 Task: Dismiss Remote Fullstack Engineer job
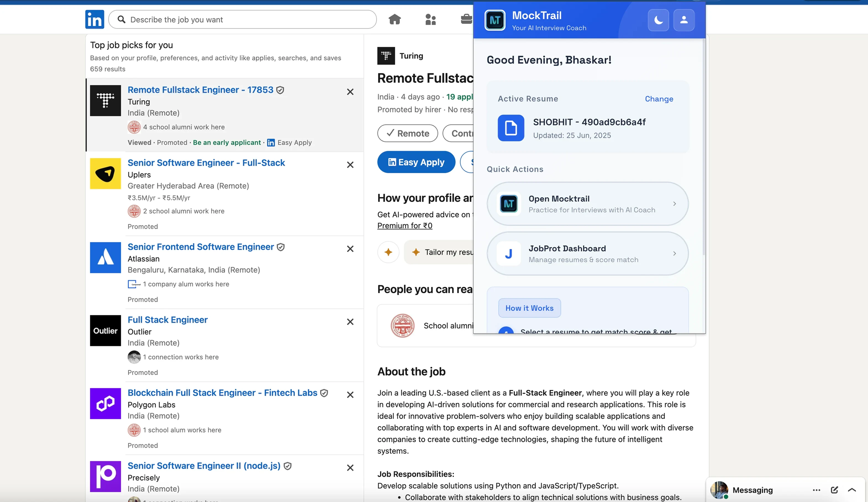[350, 92]
